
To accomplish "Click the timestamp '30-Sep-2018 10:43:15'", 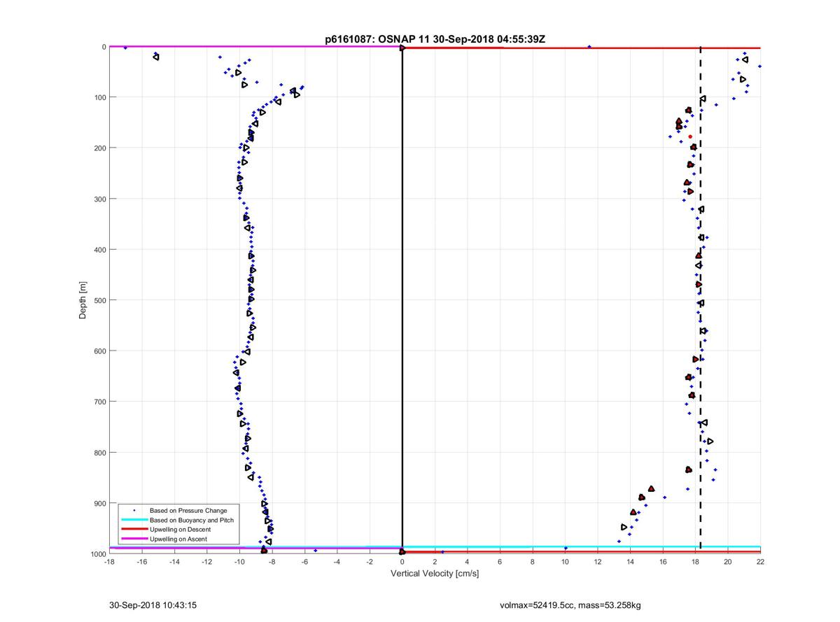I will [x=153, y=605].
